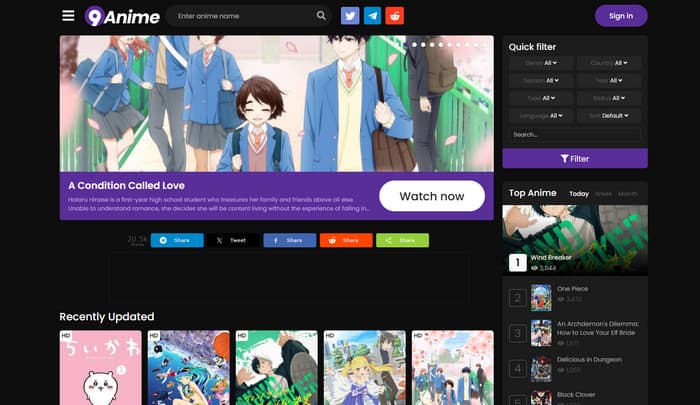Expand the Country filter dropdown

[x=609, y=63]
